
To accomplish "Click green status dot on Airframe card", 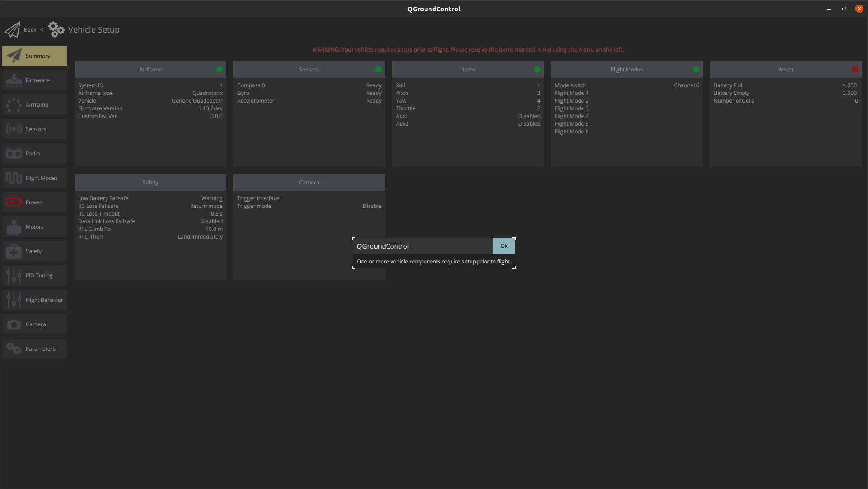I will (x=219, y=70).
